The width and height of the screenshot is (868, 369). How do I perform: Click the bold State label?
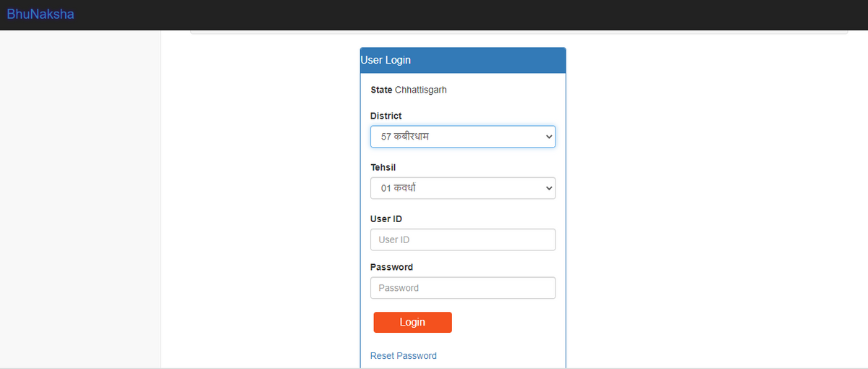pyautogui.click(x=381, y=90)
